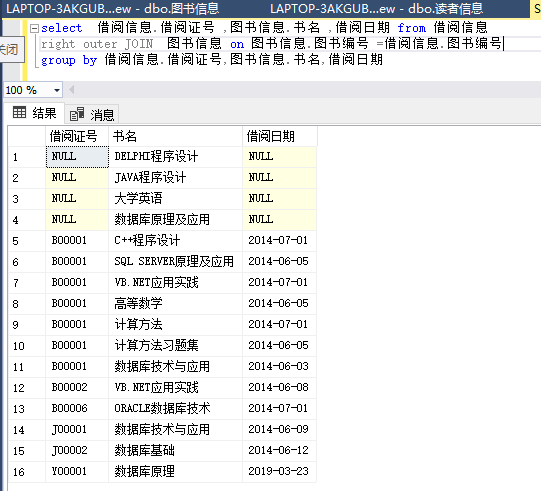The width and height of the screenshot is (541, 491).
Task: Click the from keyword in the query
Action: coord(412,28)
